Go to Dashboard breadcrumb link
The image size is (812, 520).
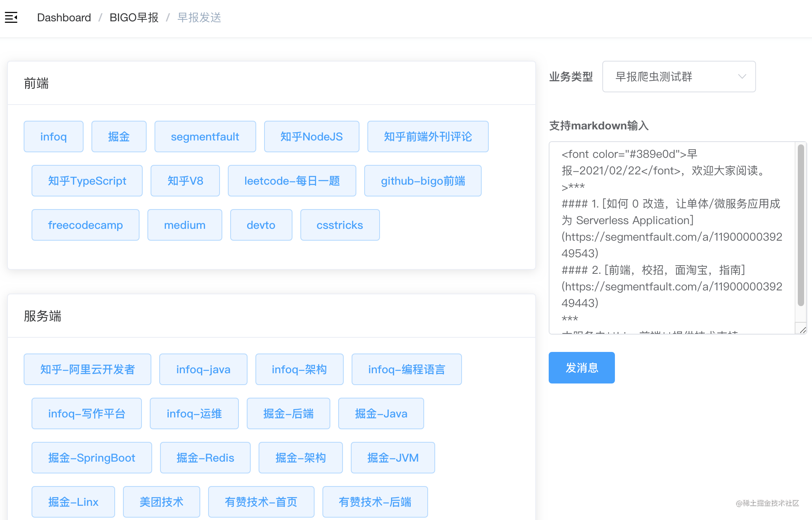click(x=64, y=17)
